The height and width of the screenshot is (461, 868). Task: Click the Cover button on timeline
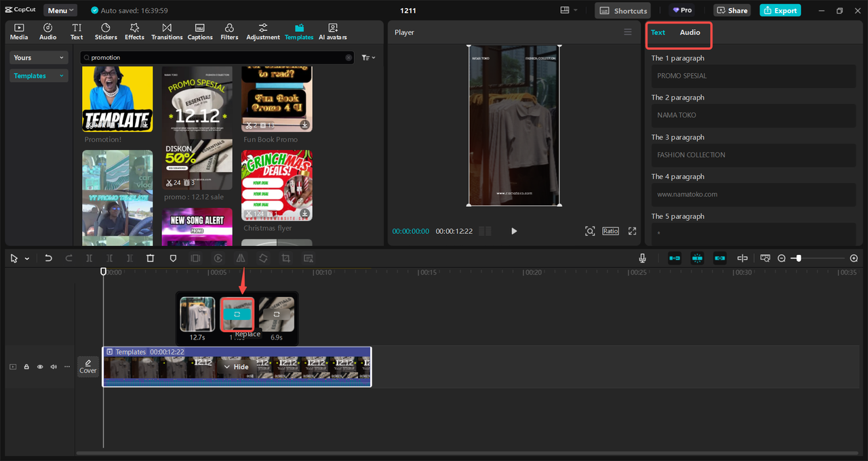point(88,367)
